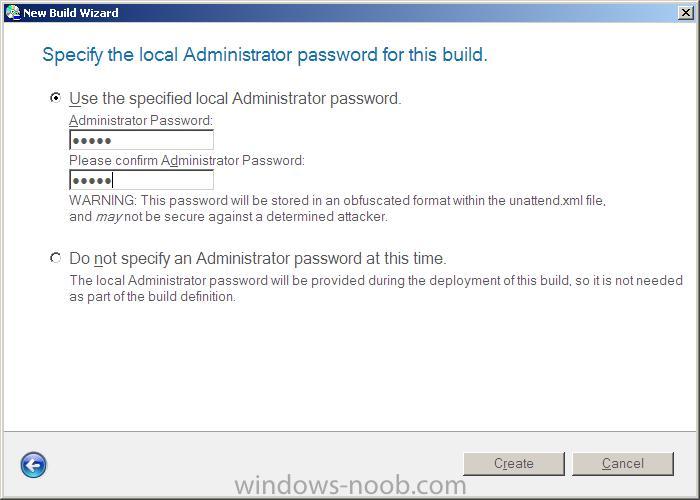
Task: Click the windows-noob.com watermark text
Action: 350,485
